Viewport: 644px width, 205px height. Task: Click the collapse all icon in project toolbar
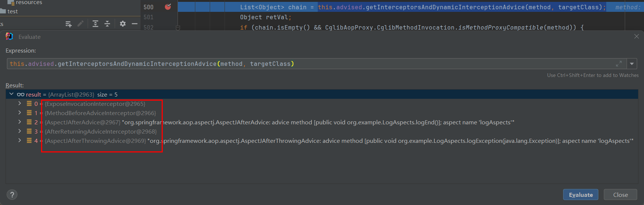[107, 24]
